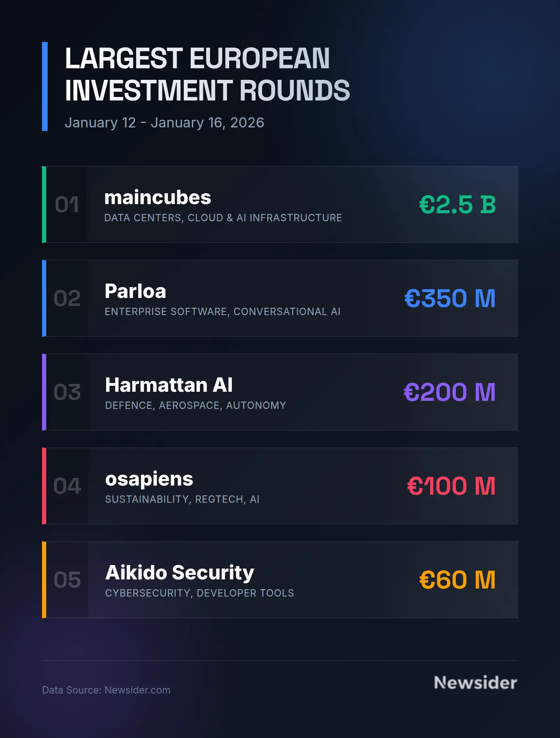Screen dimensions: 560x738
Task: Click the osapiens company name
Action: 149,479
